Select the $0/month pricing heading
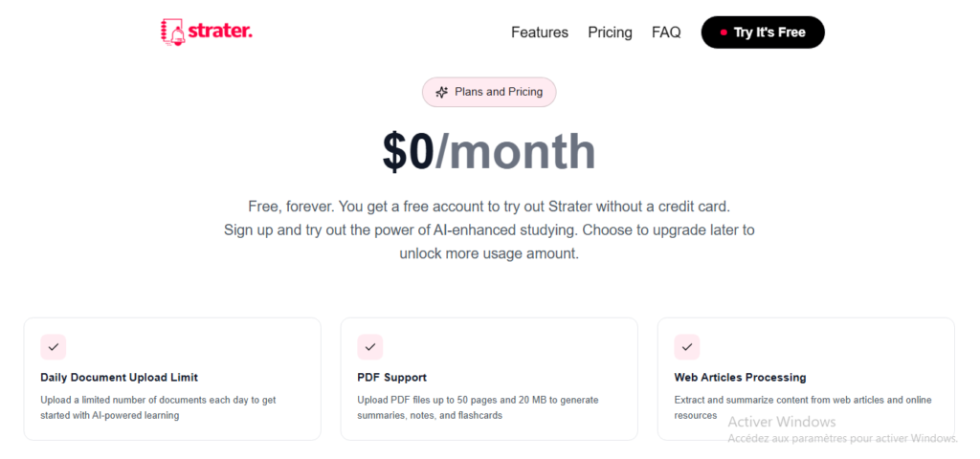This screenshot has height=459, width=980. [x=489, y=151]
